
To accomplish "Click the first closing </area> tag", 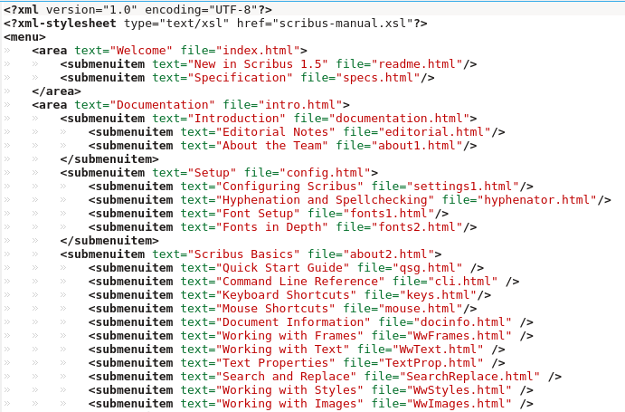I will point(56,91).
